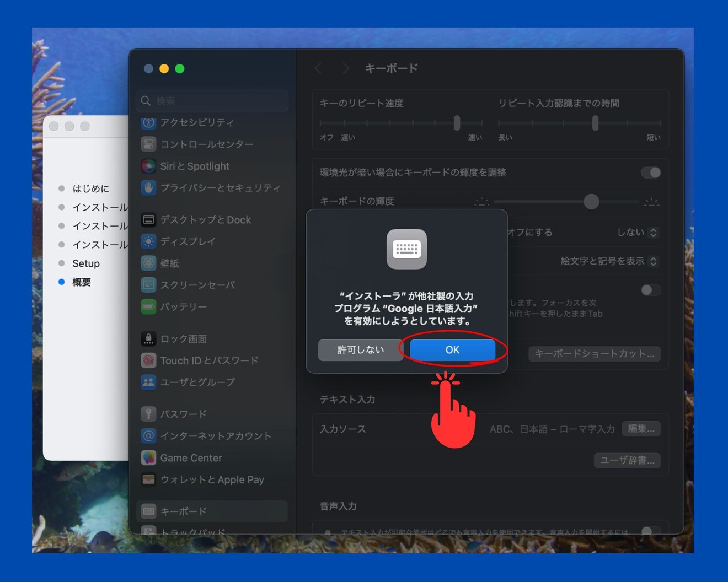Image resolution: width=728 pixels, height=582 pixels.
Task: Click the 編集... button for 入力ソース
Action: coord(641,429)
